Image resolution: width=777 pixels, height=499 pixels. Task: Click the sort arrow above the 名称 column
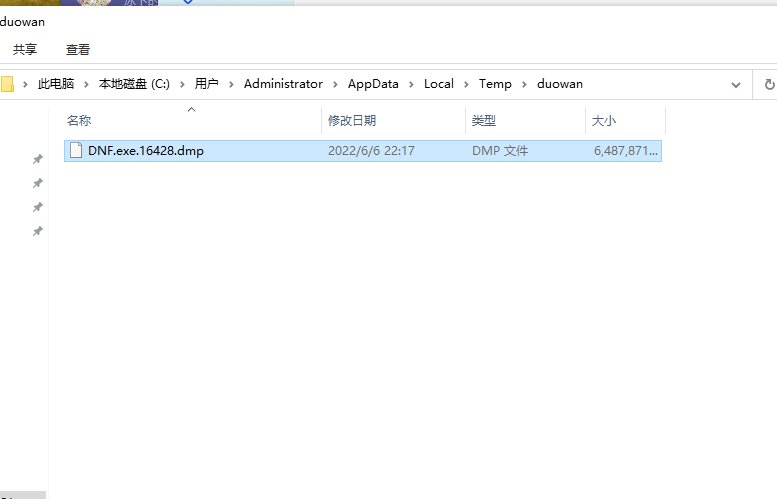tap(191, 109)
